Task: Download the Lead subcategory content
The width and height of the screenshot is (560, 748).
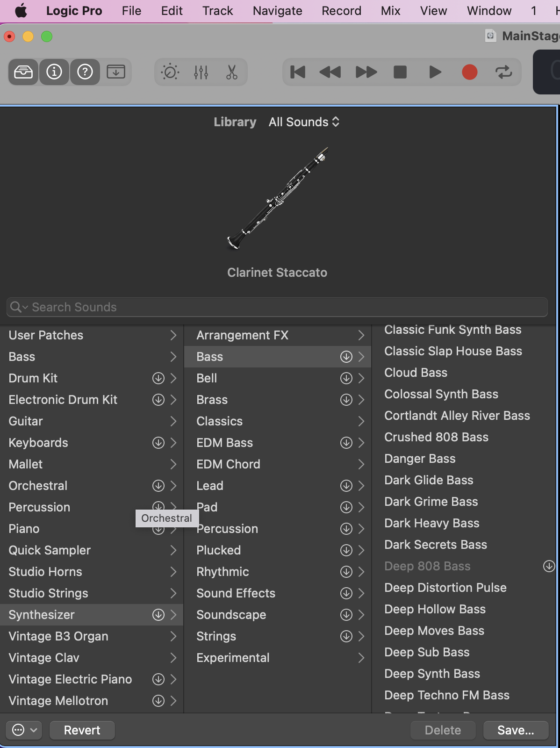Action: pos(346,486)
